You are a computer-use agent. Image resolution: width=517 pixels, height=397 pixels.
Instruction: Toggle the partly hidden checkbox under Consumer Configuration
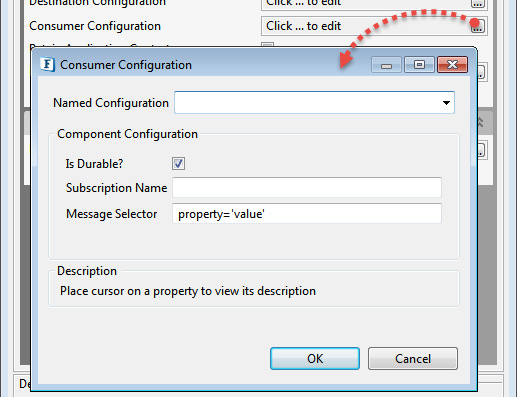[x=267, y=45]
